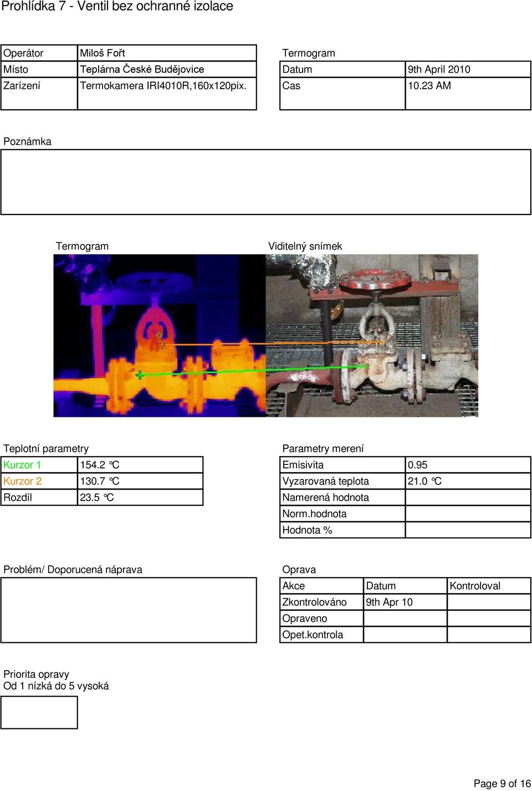Screen dimensions: 532x791
Task: Click the Zkontrolováno row label
Action: pyautogui.click(x=314, y=602)
